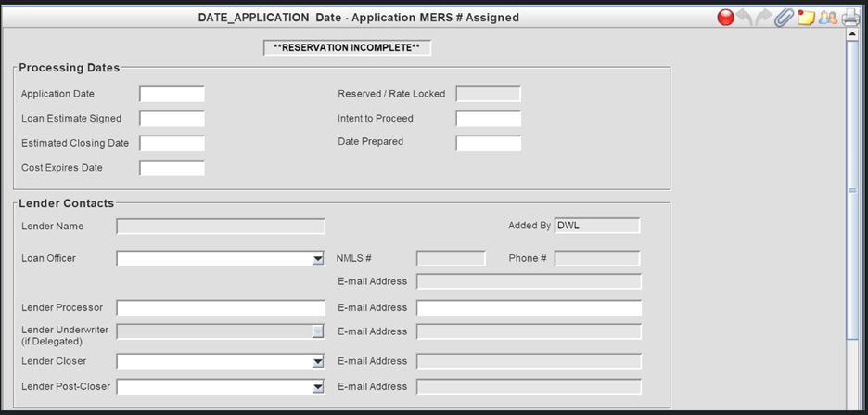Viewport: 868px width, 415px height.
Task: Click the red stop circle icon
Action: pyautogui.click(x=726, y=17)
